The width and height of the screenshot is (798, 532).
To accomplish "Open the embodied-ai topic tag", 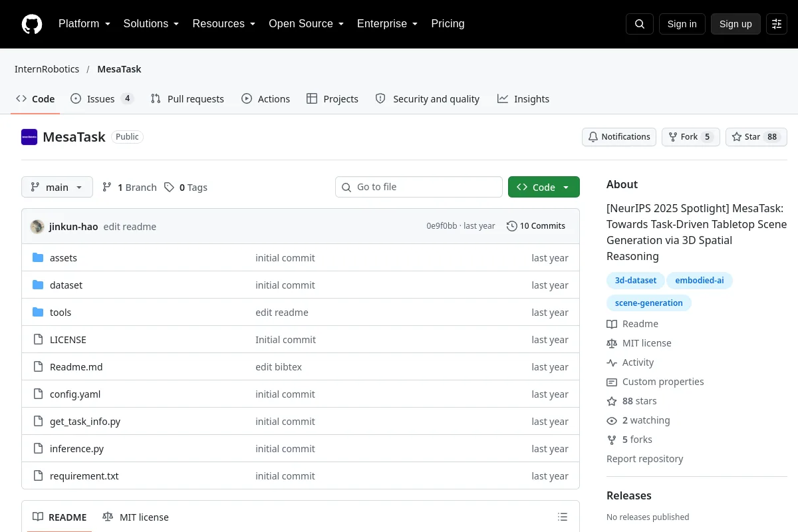I will (x=699, y=281).
